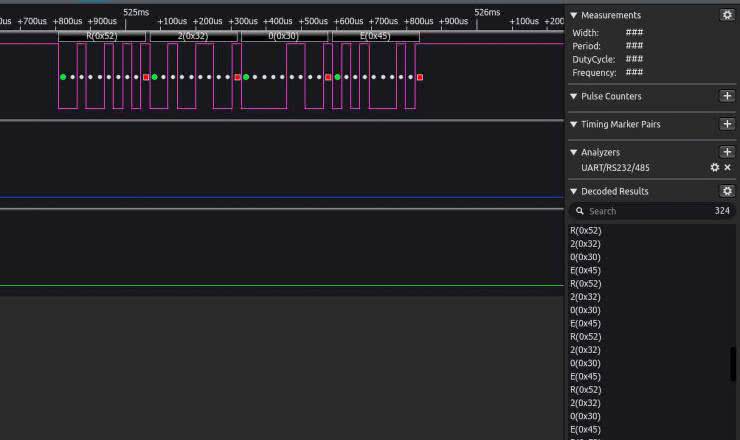The height and width of the screenshot is (440, 740).
Task: Collapse the Decoded Results section
Action: click(573, 191)
